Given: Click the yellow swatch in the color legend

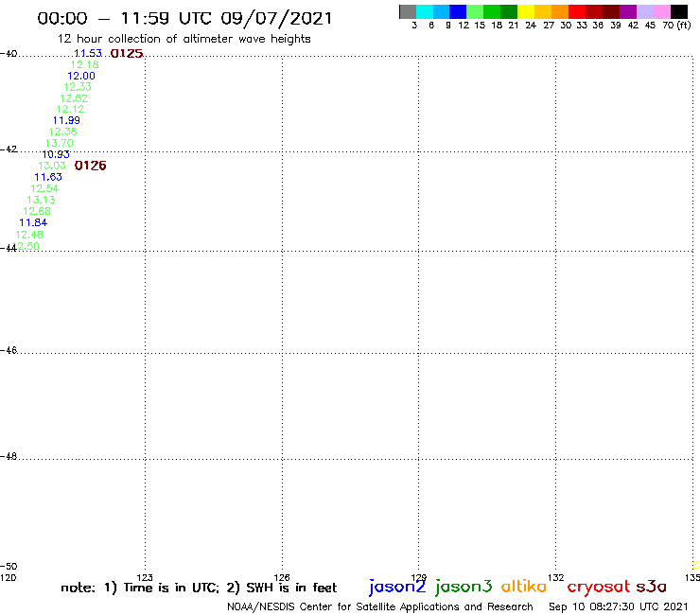Looking at the screenshot, I should click(526, 11).
